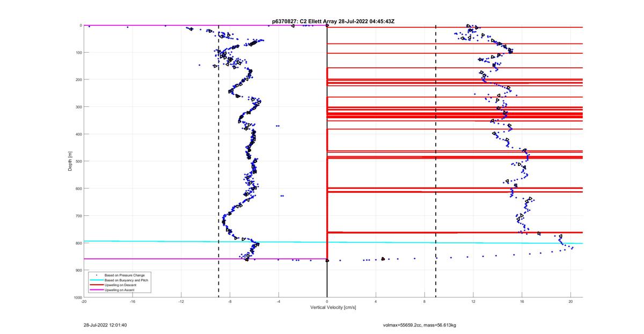Click the '-20' velocity axis tick label
The width and height of the screenshot is (644, 334).
(x=84, y=301)
